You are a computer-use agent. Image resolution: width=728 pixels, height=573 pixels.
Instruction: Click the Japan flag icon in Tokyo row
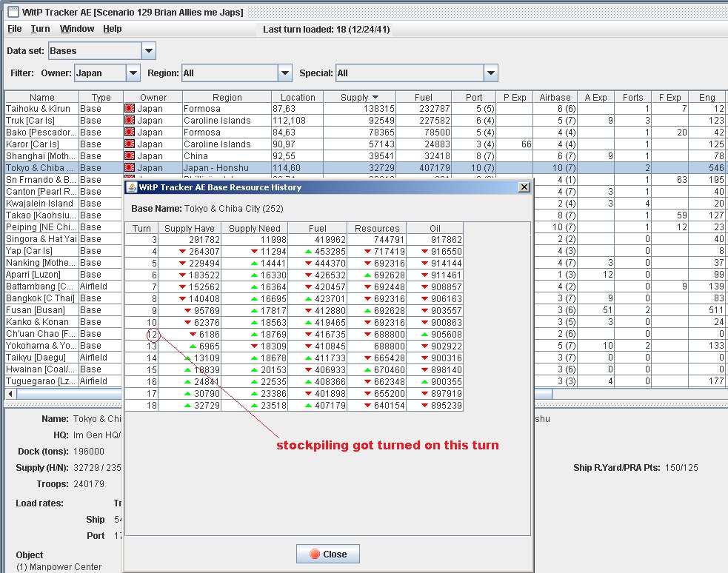tap(130, 168)
